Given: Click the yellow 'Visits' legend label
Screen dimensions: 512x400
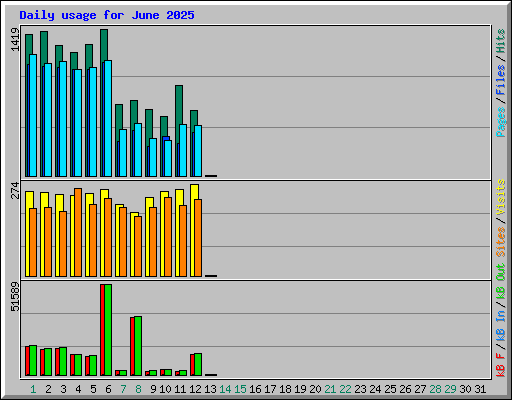Looking at the screenshot, I should (x=500, y=197).
